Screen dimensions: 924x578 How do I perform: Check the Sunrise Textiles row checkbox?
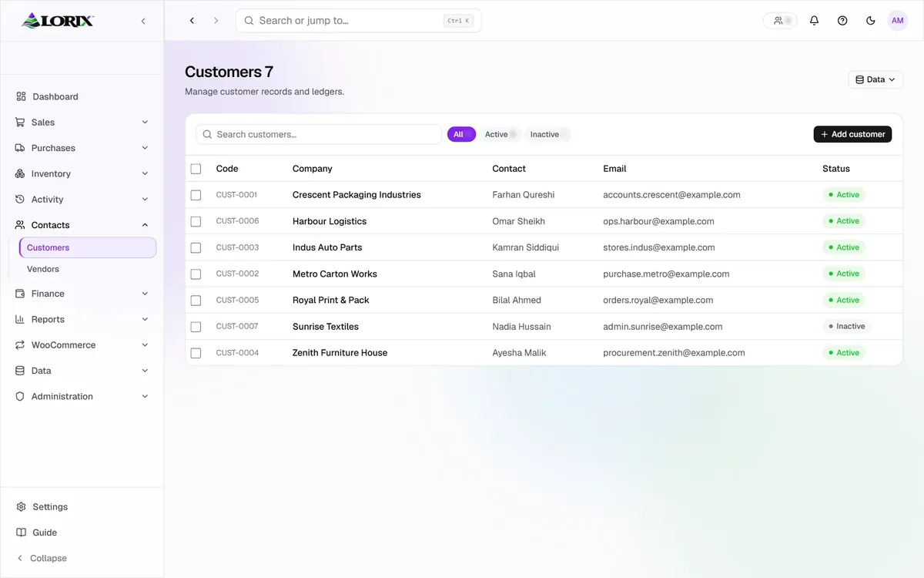196,327
